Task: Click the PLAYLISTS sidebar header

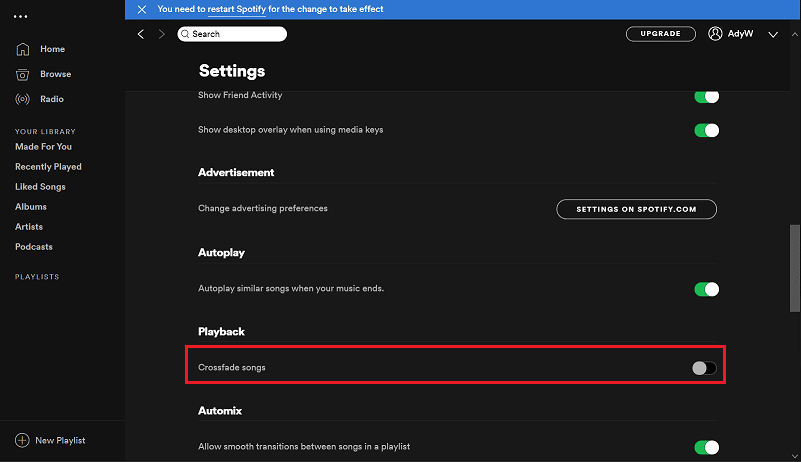Action: (x=37, y=277)
